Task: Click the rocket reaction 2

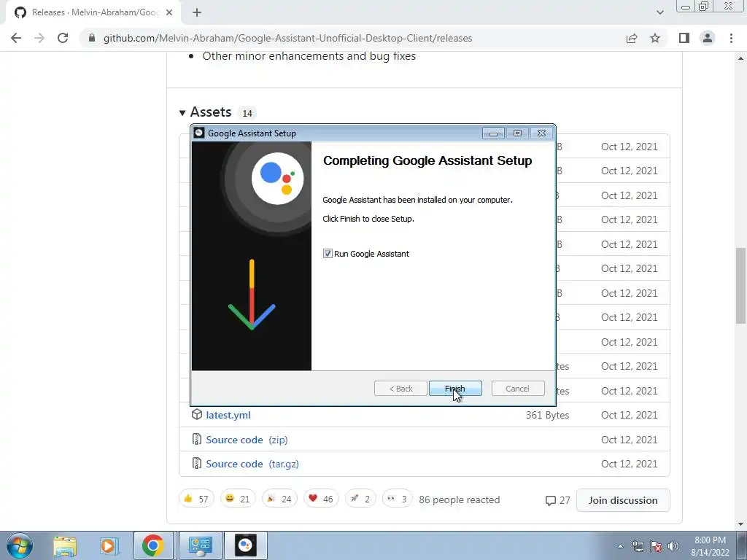Action: click(x=360, y=499)
